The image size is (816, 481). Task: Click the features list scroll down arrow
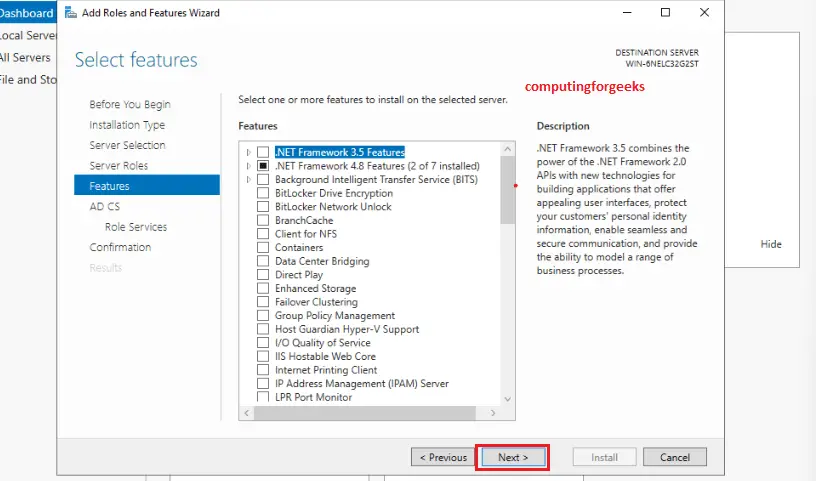(x=507, y=399)
